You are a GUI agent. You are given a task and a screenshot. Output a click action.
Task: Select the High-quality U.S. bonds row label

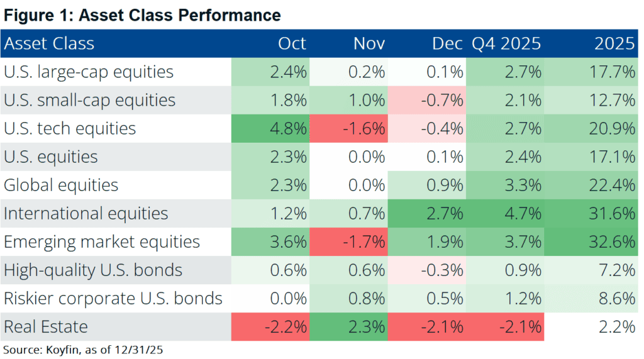pos(93,270)
